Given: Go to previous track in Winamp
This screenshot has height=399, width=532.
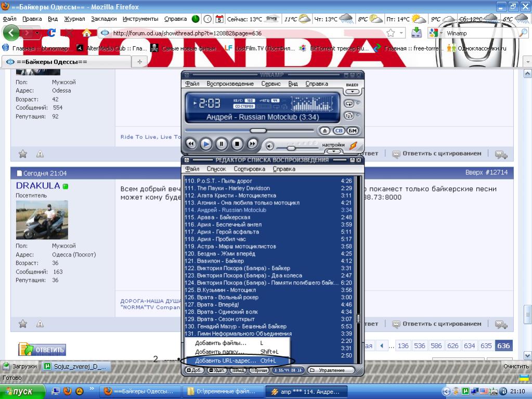Looking at the screenshot, I should 191,144.
